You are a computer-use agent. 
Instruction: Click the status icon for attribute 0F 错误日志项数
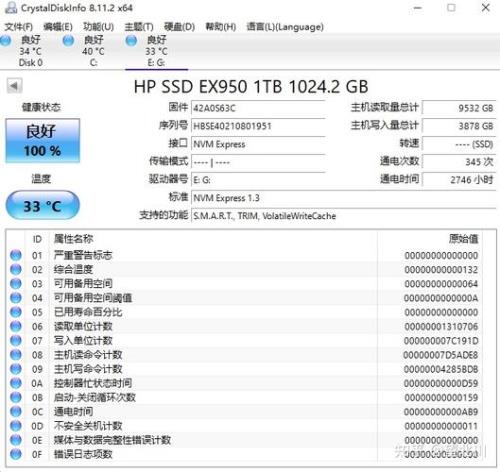[16, 454]
